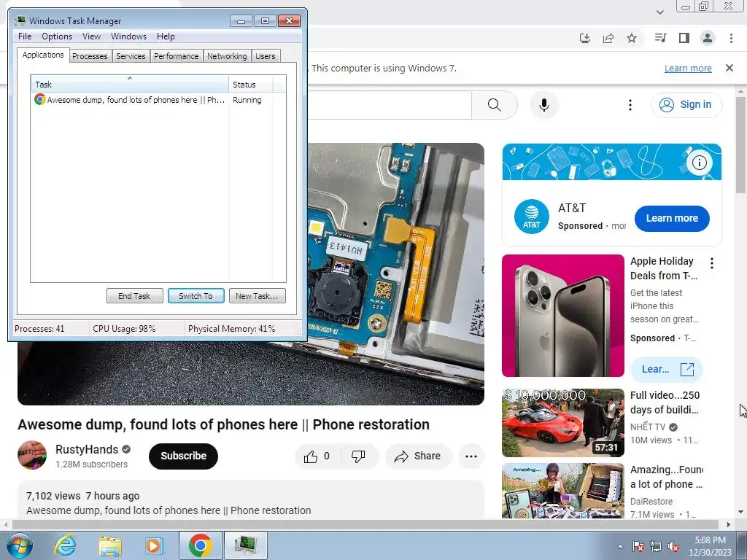Click the Task Manager taskbar button
This screenshot has height=560, width=747.
(x=246, y=545)
